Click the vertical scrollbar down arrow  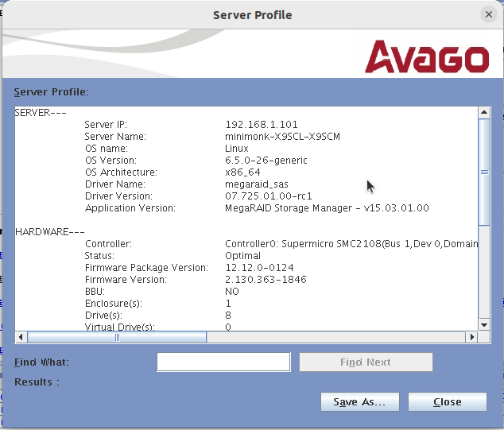484,325
